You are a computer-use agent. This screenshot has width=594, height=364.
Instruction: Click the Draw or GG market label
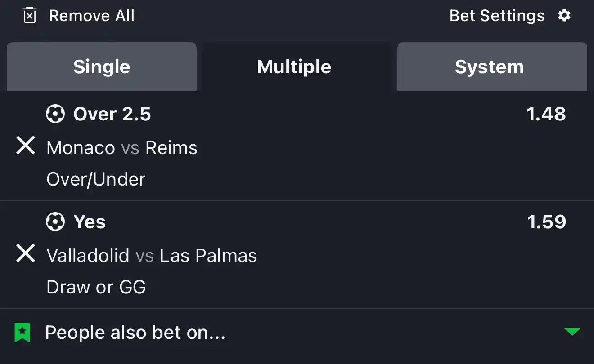point(96,287)
